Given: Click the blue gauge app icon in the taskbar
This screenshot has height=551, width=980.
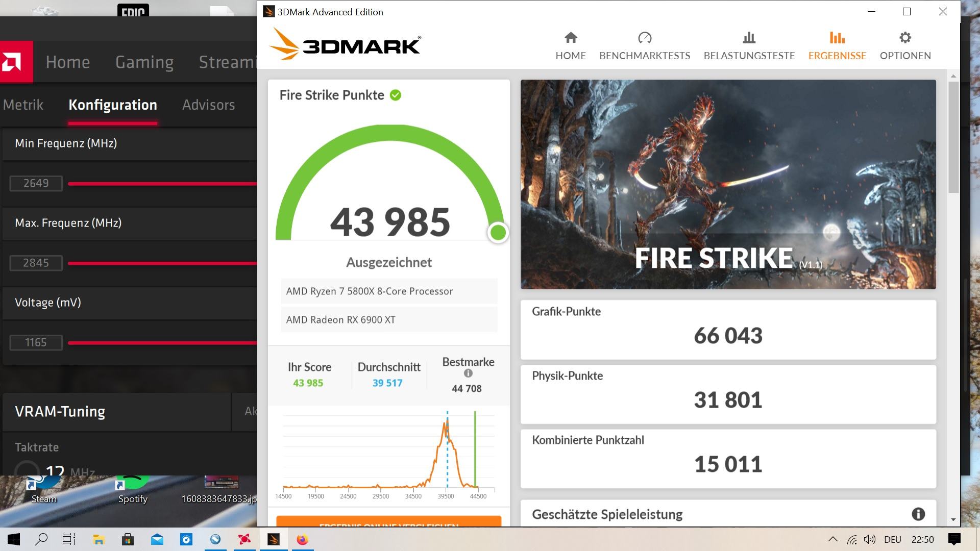Looking at the screenshot, I should [186, 539].
